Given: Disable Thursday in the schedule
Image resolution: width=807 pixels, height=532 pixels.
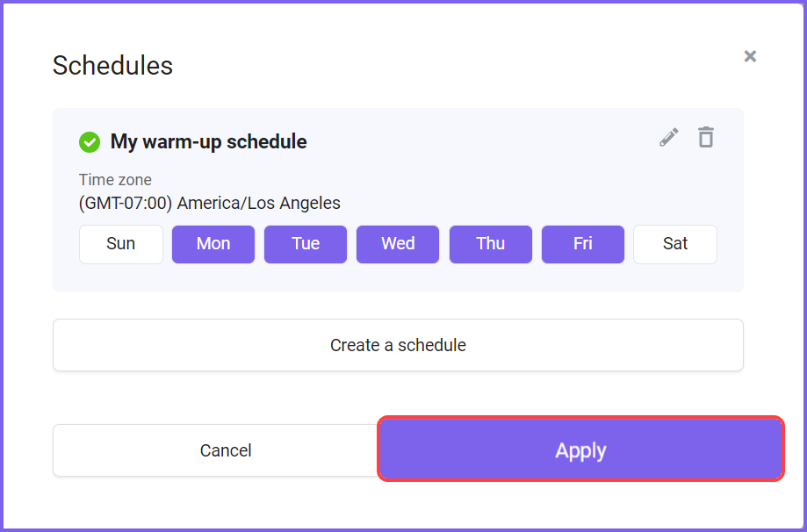Looking at the screenshot, I should click(x=491, y=244).
